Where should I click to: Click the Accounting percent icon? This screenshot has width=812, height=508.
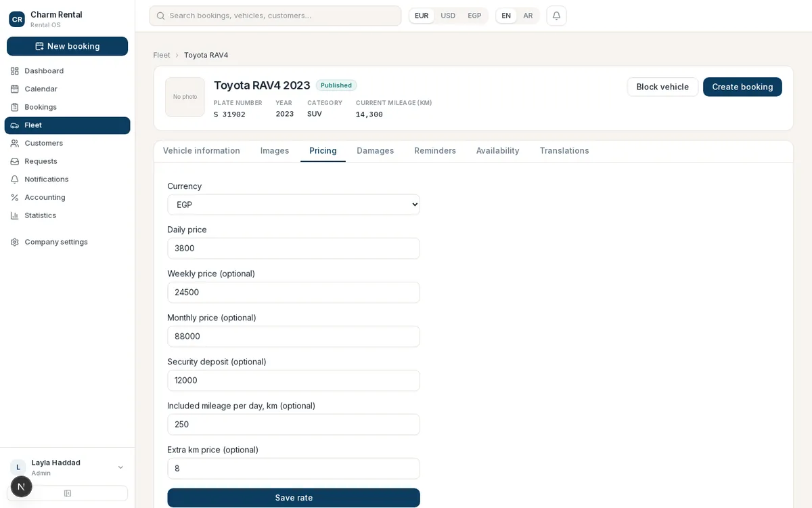pyautogui.click(x=15, y=197)
